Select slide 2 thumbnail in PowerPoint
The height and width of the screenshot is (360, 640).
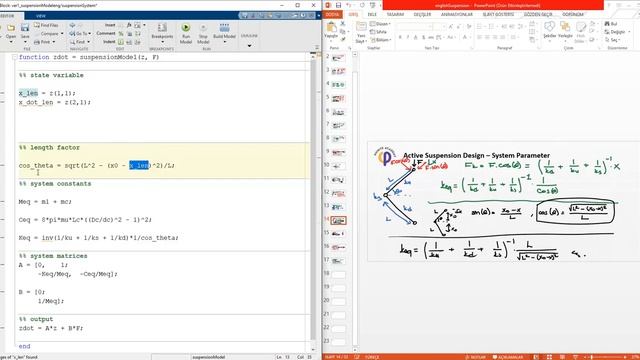click(338, 58)
